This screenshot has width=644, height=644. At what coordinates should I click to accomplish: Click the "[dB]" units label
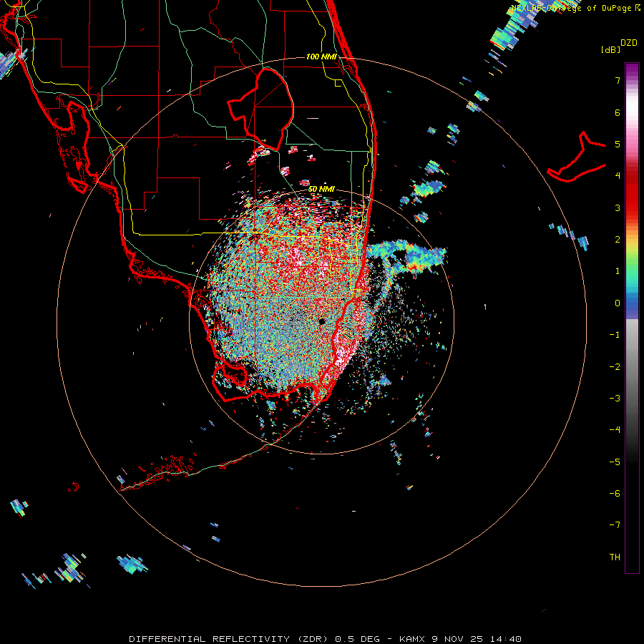click(610, 49)
